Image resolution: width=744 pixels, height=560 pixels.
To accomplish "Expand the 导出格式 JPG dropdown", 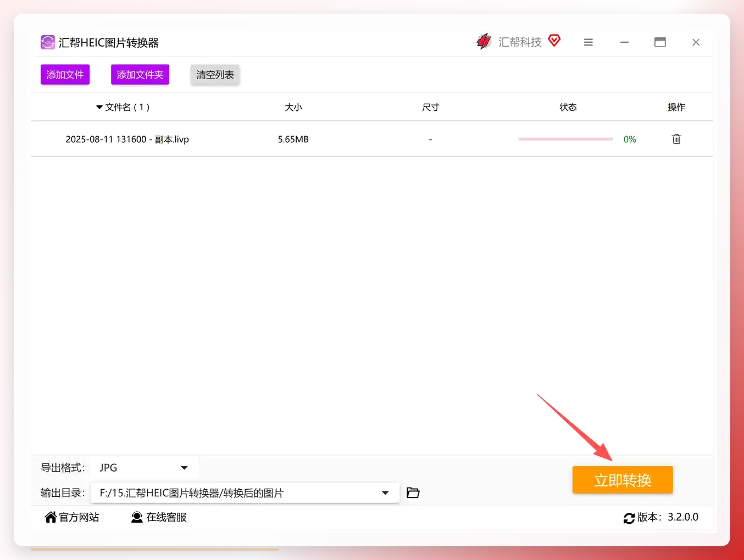I will point(145,468).
